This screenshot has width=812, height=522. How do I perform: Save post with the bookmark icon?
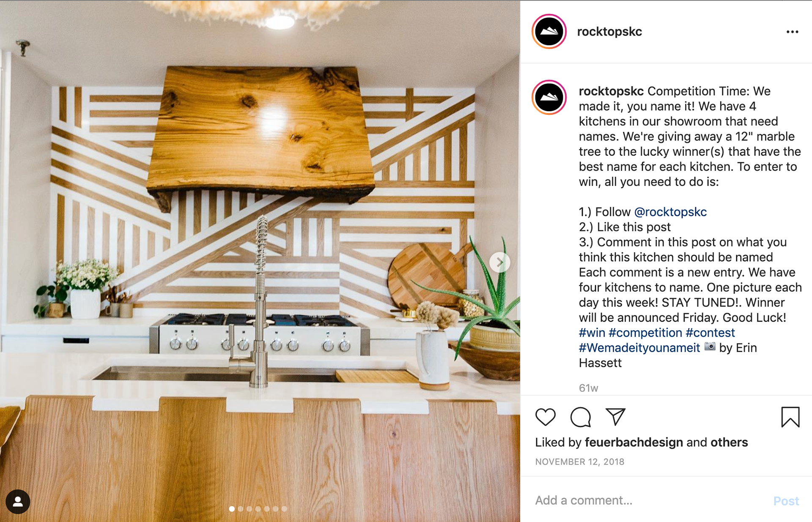pos(790,417)
